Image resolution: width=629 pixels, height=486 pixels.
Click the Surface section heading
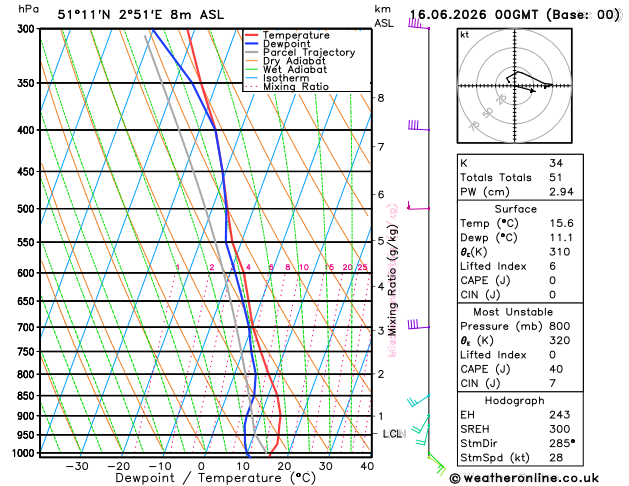coord(515,209)
